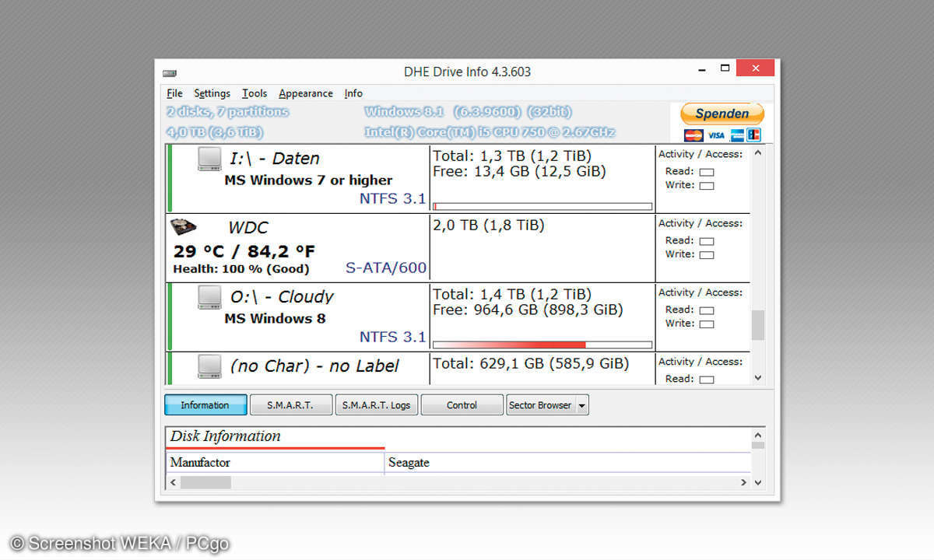Select the WDC hard disk icon
934x560 pixels.
(184, 227)
